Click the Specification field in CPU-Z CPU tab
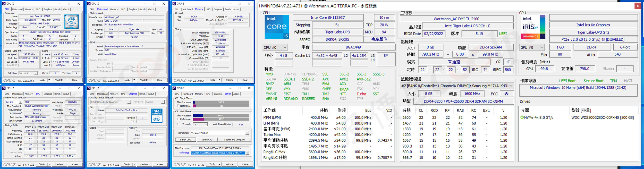The image size is (644, 169). coord(49,32)
